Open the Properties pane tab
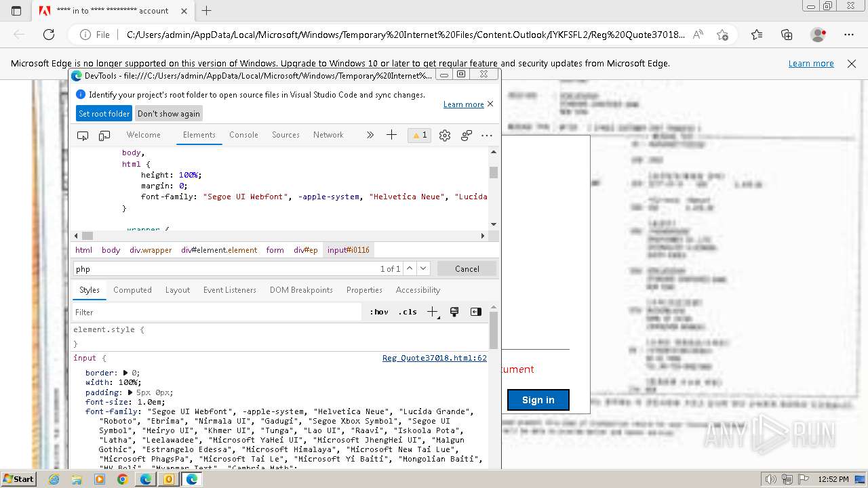Viewport: 868px width, 488px height. pyautogui.click(x=364, y=290)
